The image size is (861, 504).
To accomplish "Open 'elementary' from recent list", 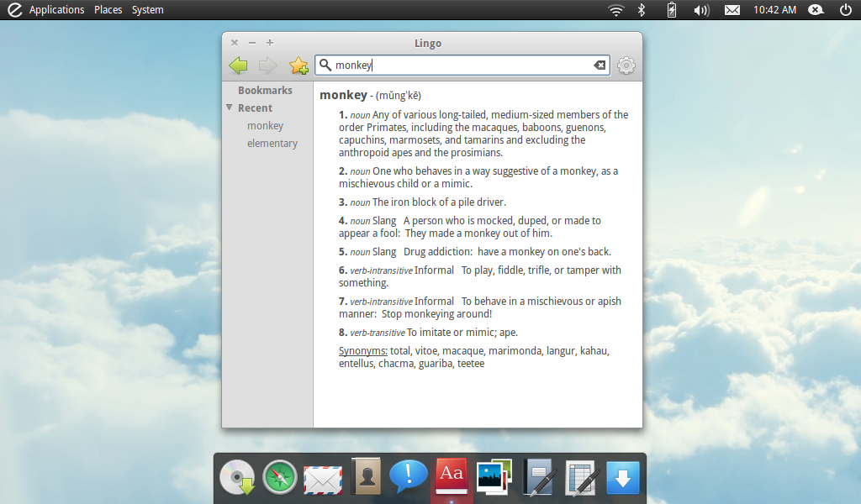I will pyautogui.click(x=272, y=144).
